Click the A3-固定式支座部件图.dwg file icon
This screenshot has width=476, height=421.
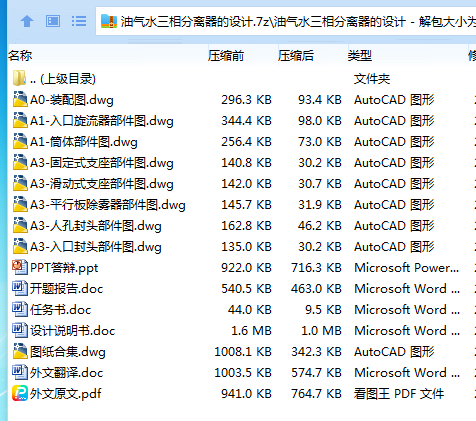click(20, 162)
